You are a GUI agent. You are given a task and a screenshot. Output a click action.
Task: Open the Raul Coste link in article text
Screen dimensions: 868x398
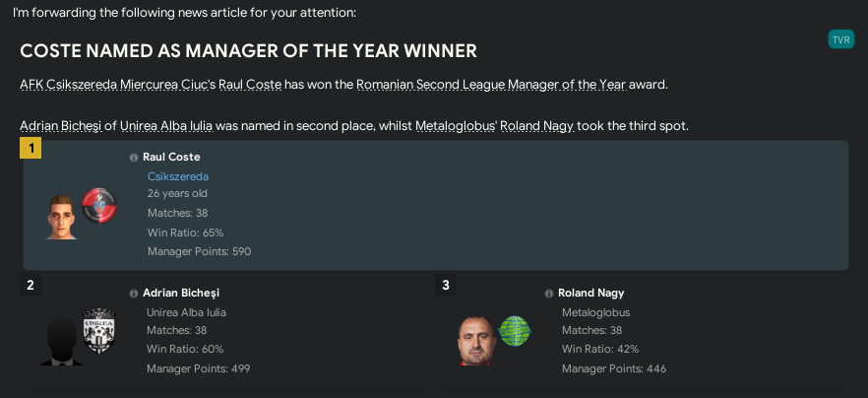point(250,85)
